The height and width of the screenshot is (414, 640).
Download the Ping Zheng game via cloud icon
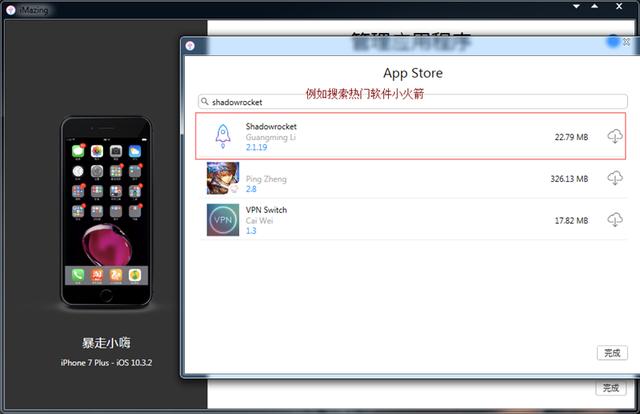615,178
